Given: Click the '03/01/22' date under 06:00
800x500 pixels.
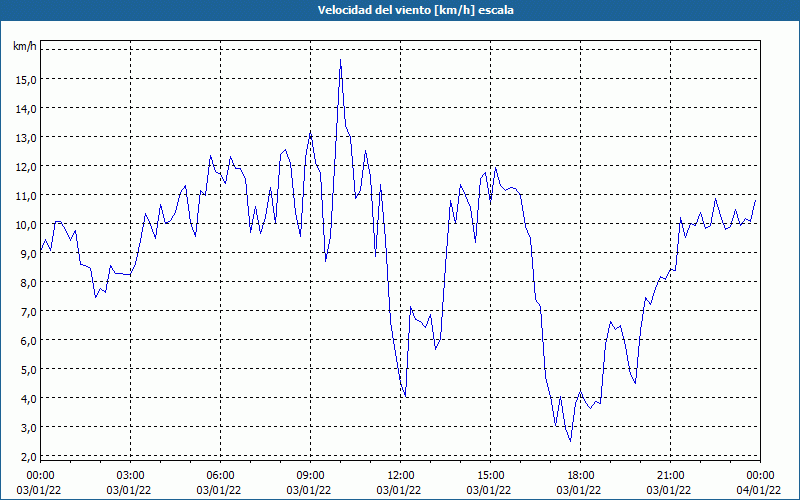Looking at the screenshot, I should [218, 490].
